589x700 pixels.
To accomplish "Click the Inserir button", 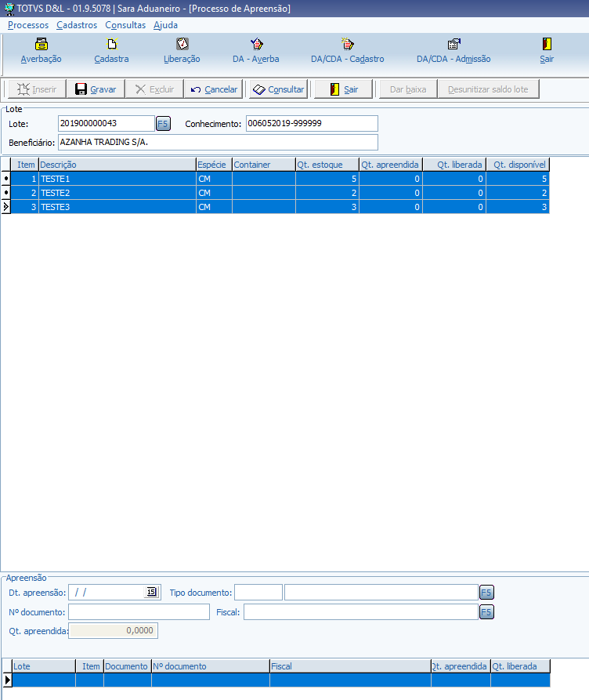I will click(x=37, y=89).
